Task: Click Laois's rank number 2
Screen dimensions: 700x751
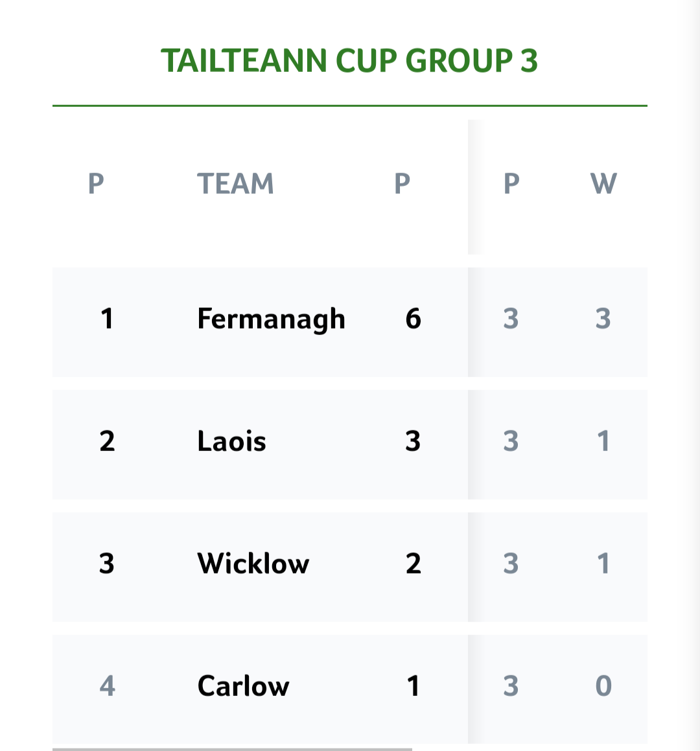Action: point(108,441)
